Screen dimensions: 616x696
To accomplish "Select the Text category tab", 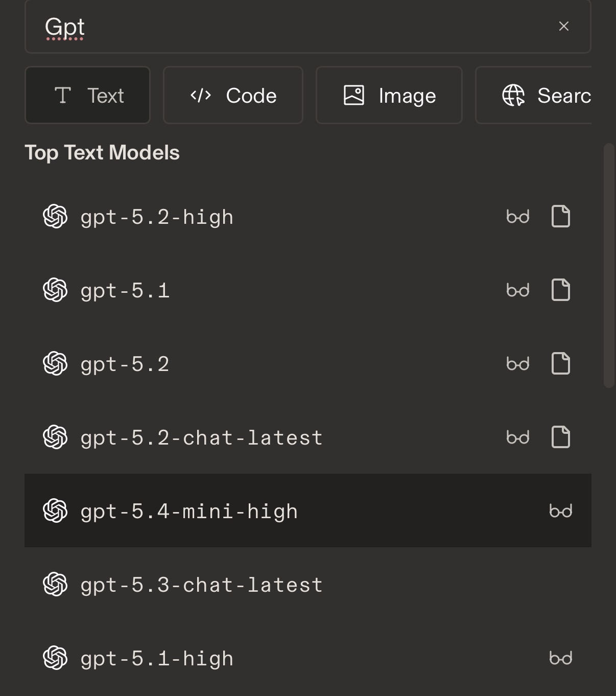I will coord(88,95).
